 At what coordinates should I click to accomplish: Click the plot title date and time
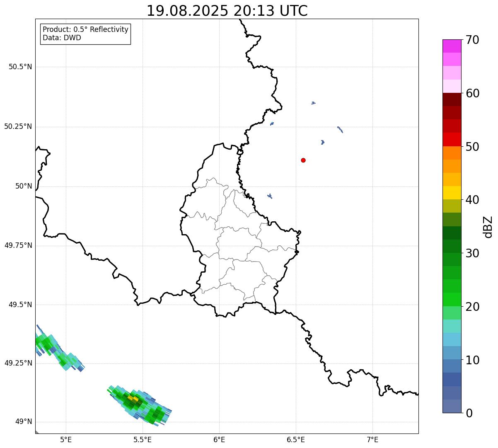pos(227,11)
